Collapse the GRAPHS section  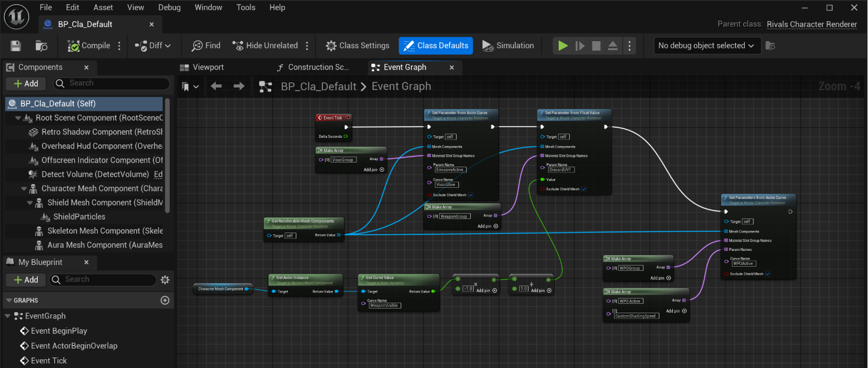point(9,300)
